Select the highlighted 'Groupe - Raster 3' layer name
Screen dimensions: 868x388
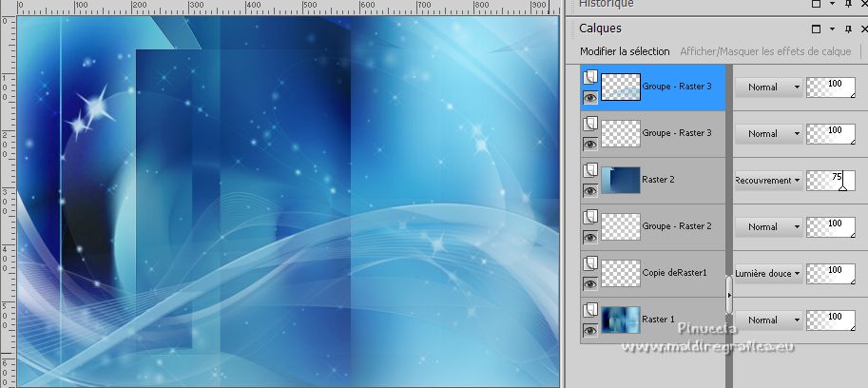(x=677, y=87)
